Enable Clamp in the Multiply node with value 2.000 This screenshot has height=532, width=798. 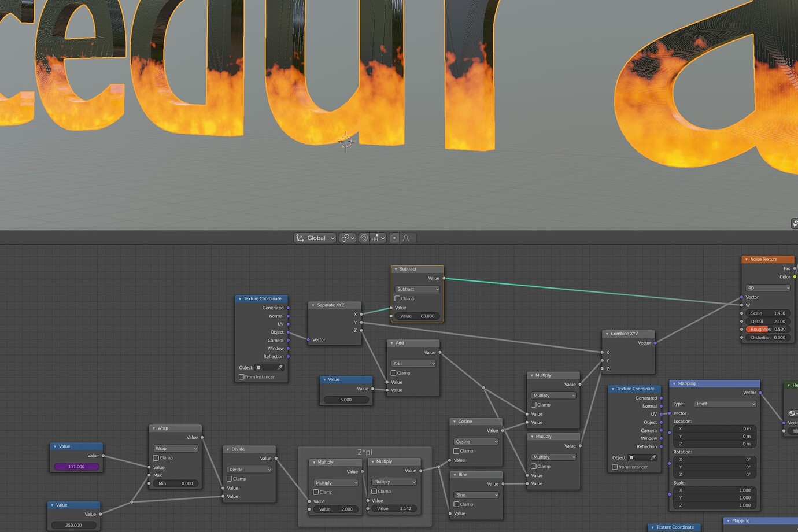coord(316,492)
